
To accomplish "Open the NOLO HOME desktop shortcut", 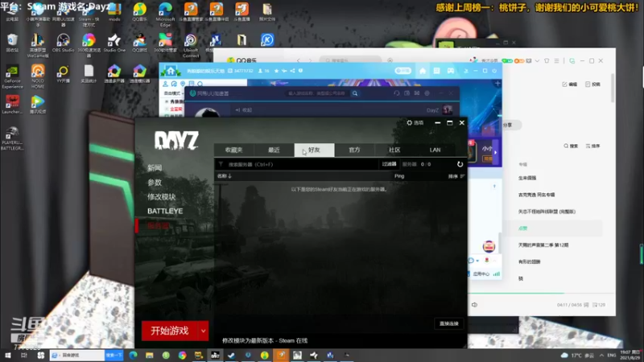I will (x=38, y=77).
